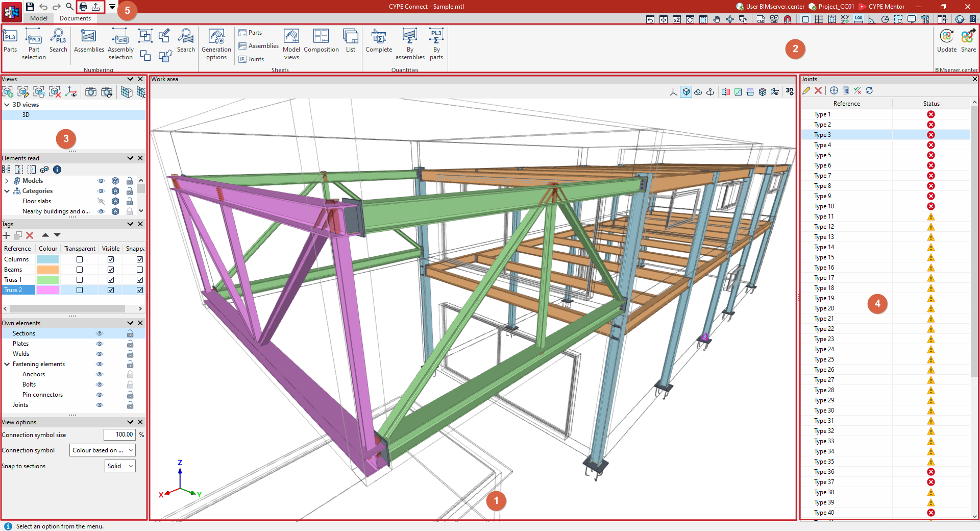Expand the Models tree node
Image resolution: width=980 pixels, height=531 pixels.
(7, 181)
